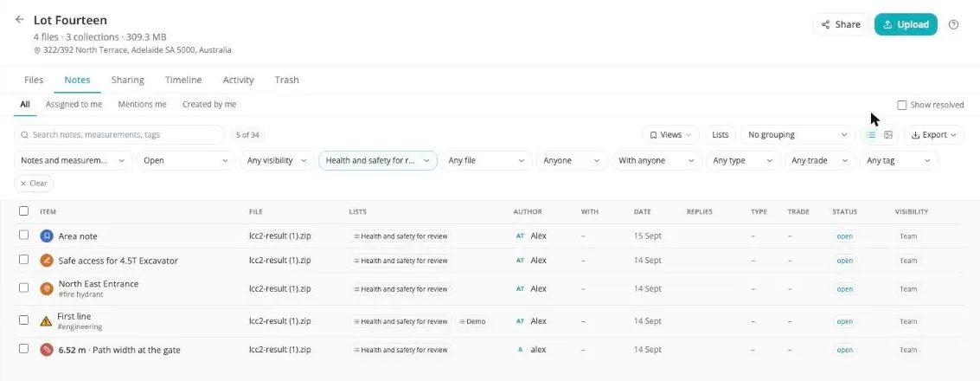Clear all filters with the Clear button
Viewport: 980px width, 381px height.
pos(34,184)
